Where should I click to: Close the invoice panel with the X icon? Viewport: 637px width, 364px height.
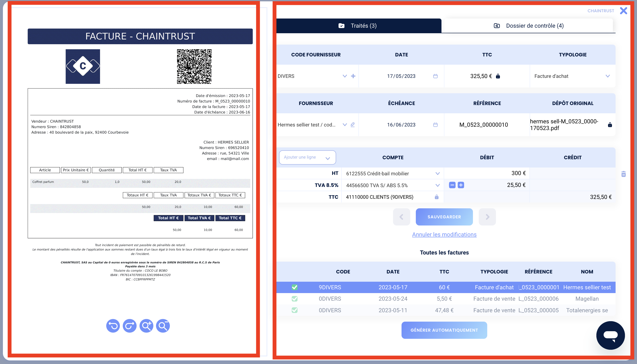[623, 10]
